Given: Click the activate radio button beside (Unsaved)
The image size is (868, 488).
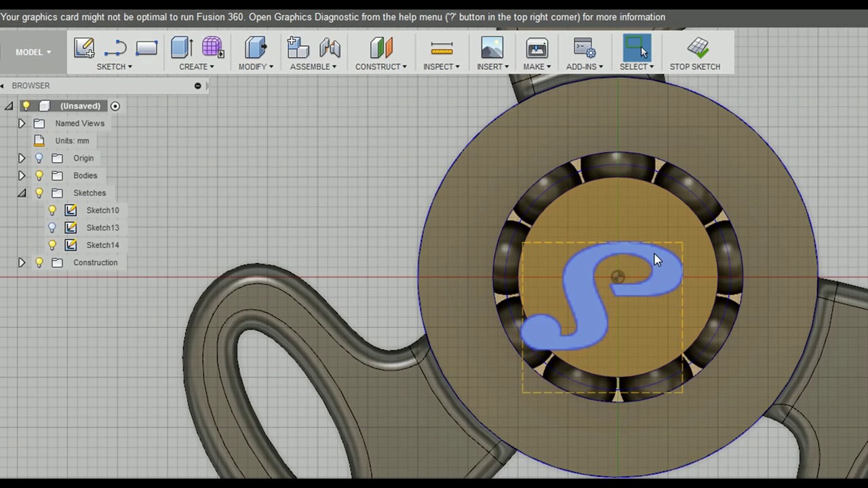Looking at the screenshot, I should click(115, 106).
